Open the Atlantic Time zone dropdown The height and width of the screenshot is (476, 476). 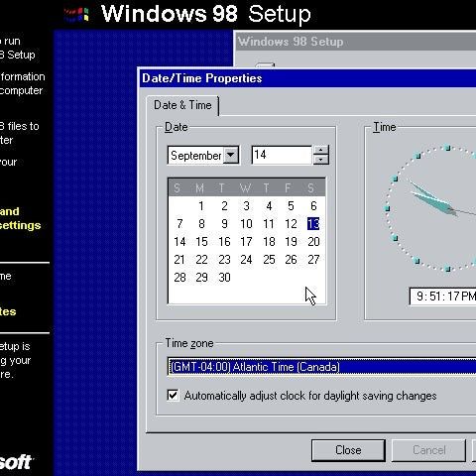[x=322, y=367]
